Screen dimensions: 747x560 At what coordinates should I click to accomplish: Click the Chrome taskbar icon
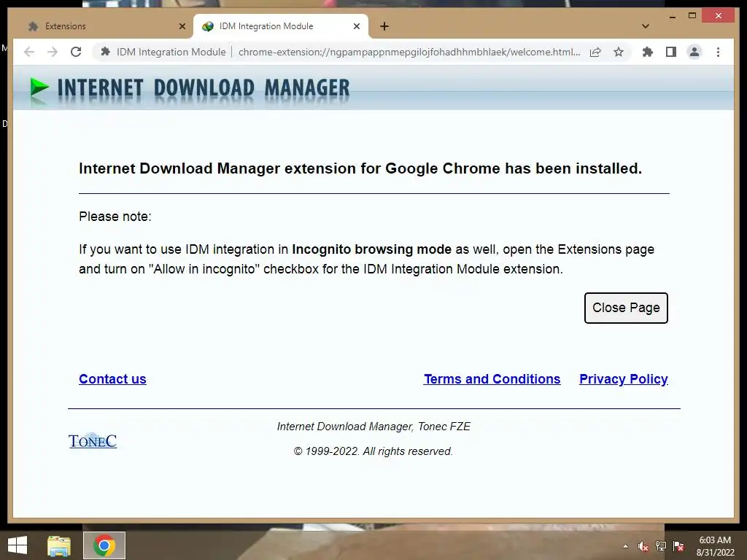click(104, 545)
